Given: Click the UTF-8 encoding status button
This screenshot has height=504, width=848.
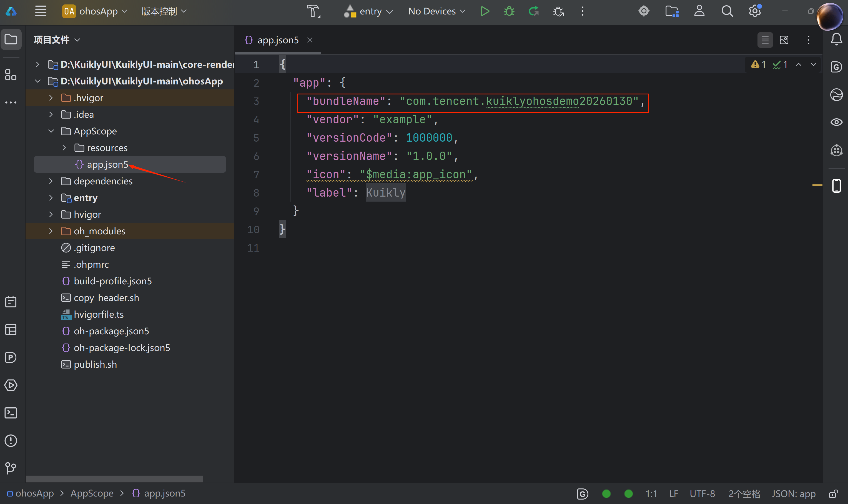Looking at the screenshot, I should point(702,493).
